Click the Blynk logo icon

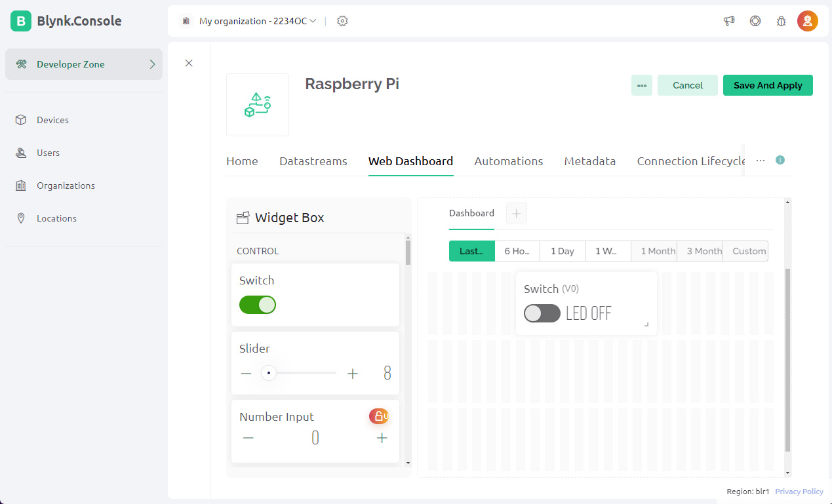click(21, 21)
